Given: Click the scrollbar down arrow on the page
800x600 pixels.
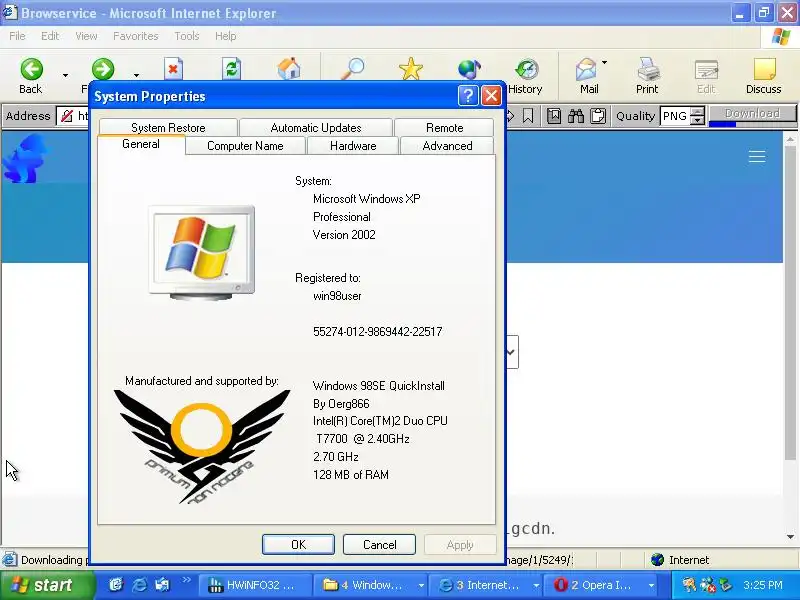Looking at the screenshot, I should 790,537.
